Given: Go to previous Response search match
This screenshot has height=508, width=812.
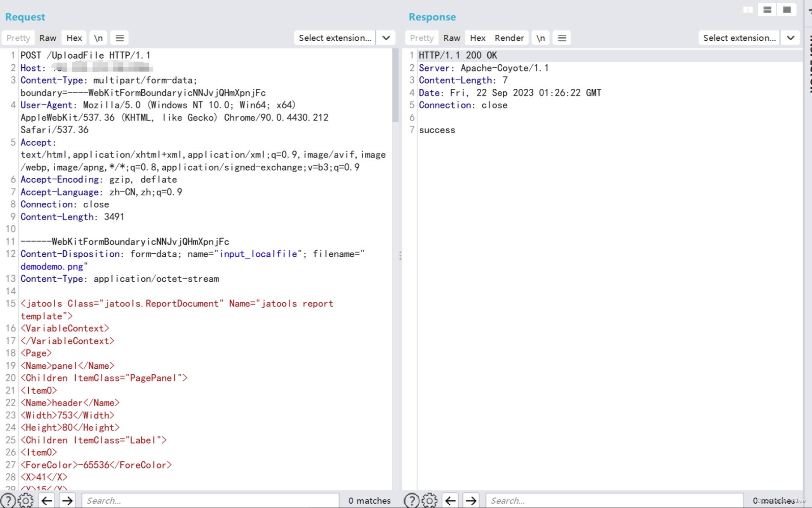Looking at the screenshot, I should (450, 500).
